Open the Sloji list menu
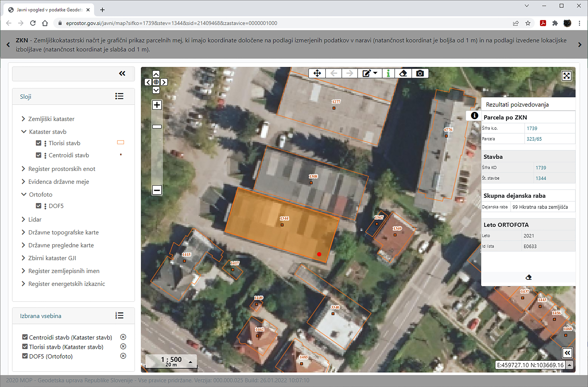Viewport: 588px width, 387px height. pos(119,96)
